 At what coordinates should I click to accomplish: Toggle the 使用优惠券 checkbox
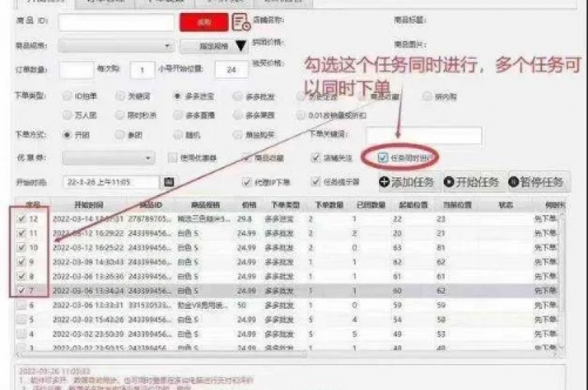click(172, 158)
